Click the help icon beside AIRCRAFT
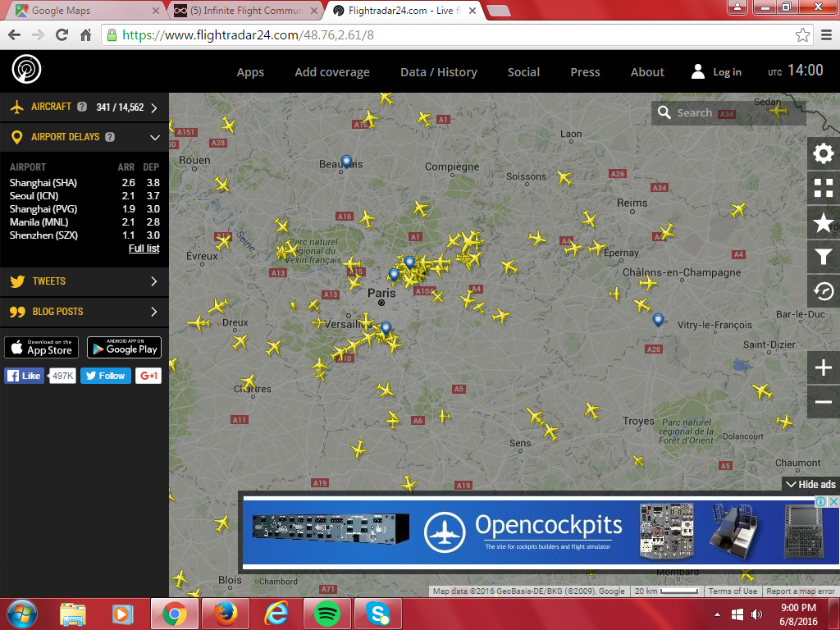The image size is (840, 630). click(x=81, y=107)
